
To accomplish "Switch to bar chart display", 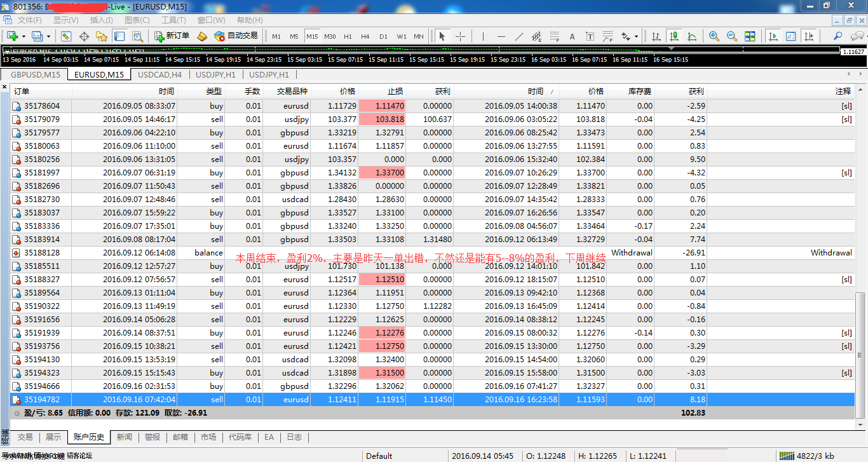I will (x=656, y=36).
